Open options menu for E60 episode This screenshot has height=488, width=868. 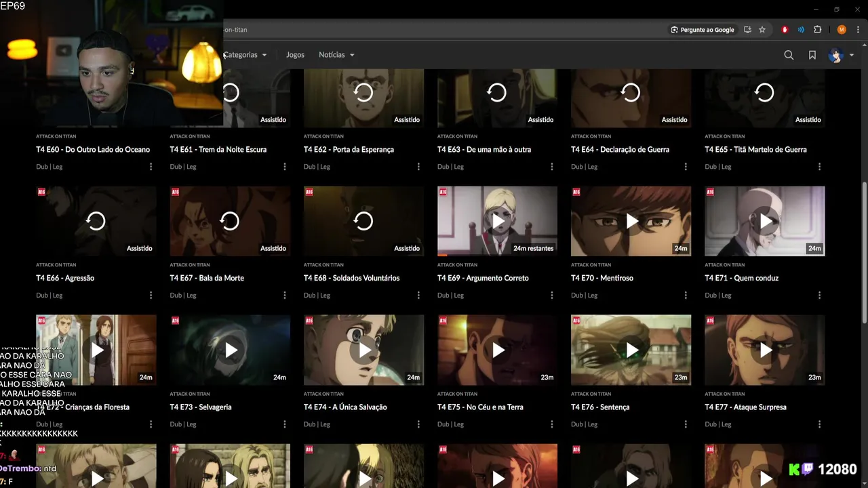[x=151, y=167]
